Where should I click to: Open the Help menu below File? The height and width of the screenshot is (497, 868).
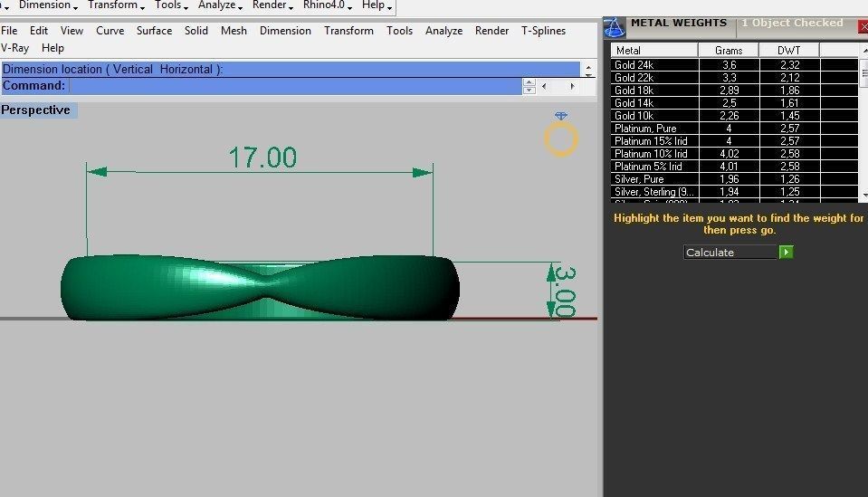(x=52, y=48)
